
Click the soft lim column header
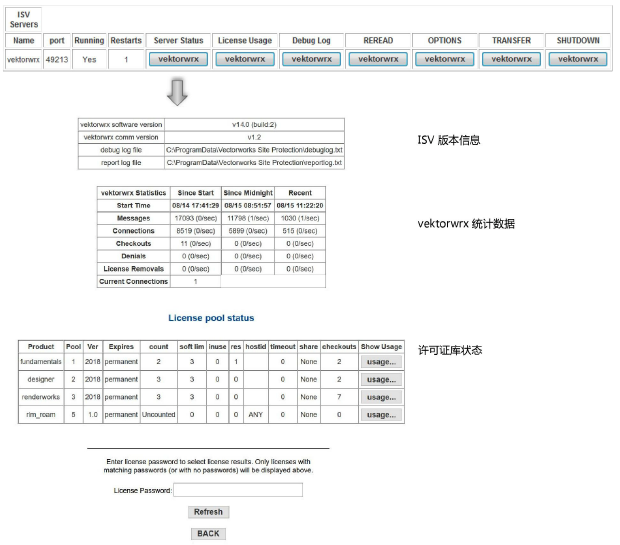[192, 347]
